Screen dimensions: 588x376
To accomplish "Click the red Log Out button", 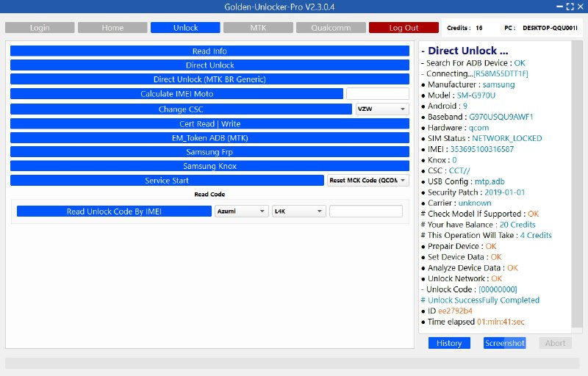I will (404, 28).
